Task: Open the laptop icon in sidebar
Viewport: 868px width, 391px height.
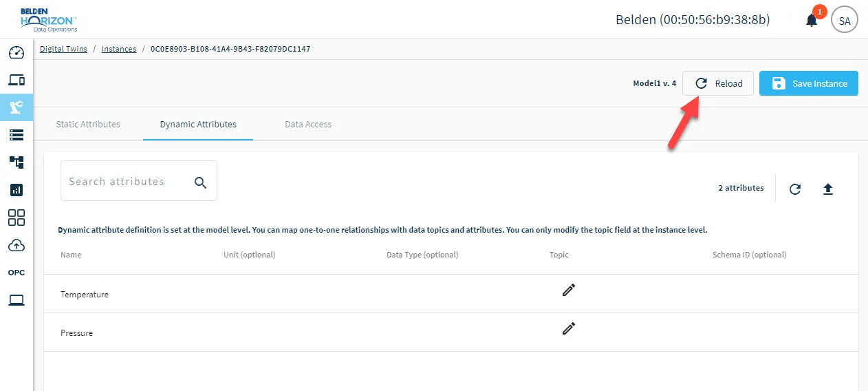Action: pyautogui.click(x=17, y=300)
